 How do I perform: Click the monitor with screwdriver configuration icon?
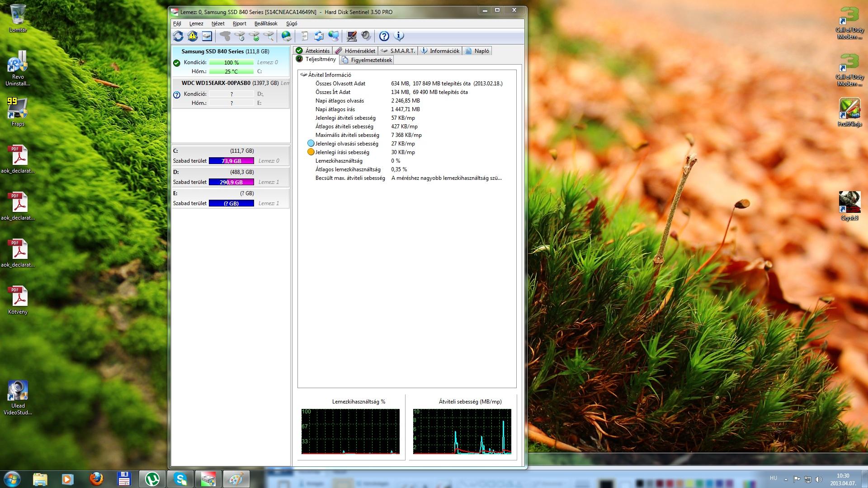tap(351, 36)
